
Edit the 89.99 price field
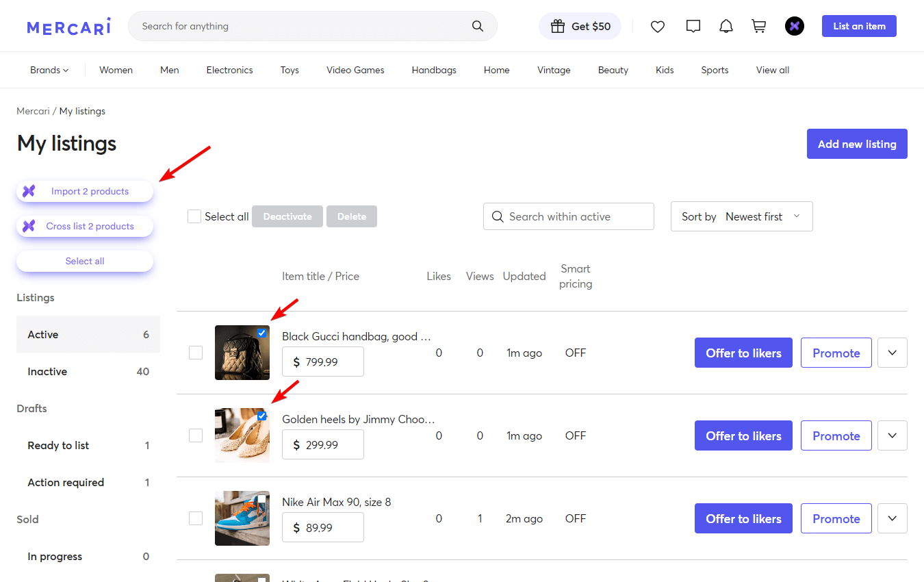tap(323, 527)
